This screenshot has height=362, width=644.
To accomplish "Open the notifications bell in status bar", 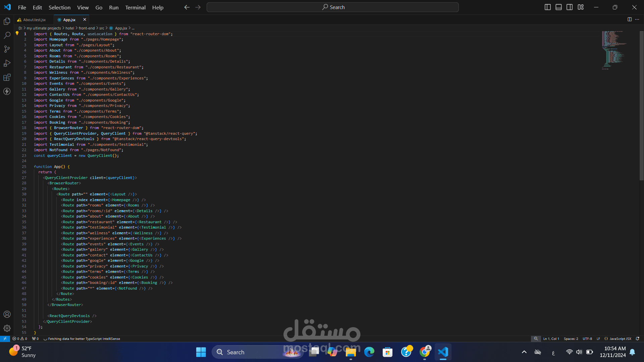I will (638, 339).
